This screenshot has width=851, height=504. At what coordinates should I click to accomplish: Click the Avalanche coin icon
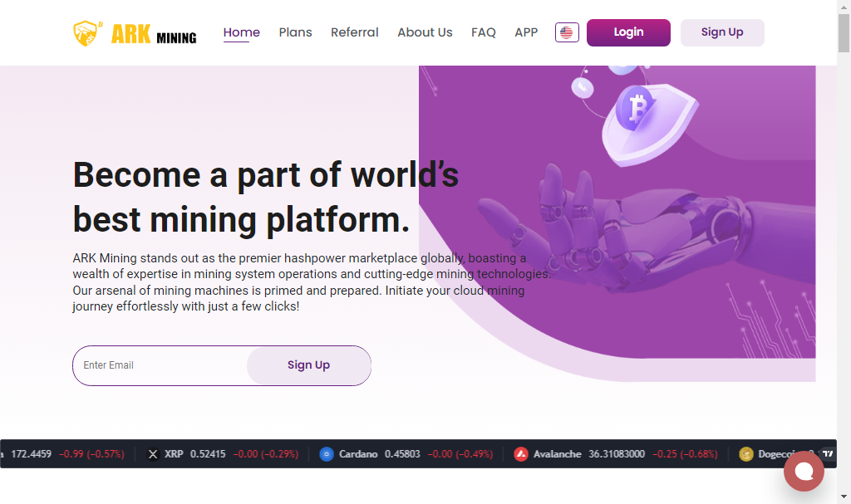tap(521, 454)
